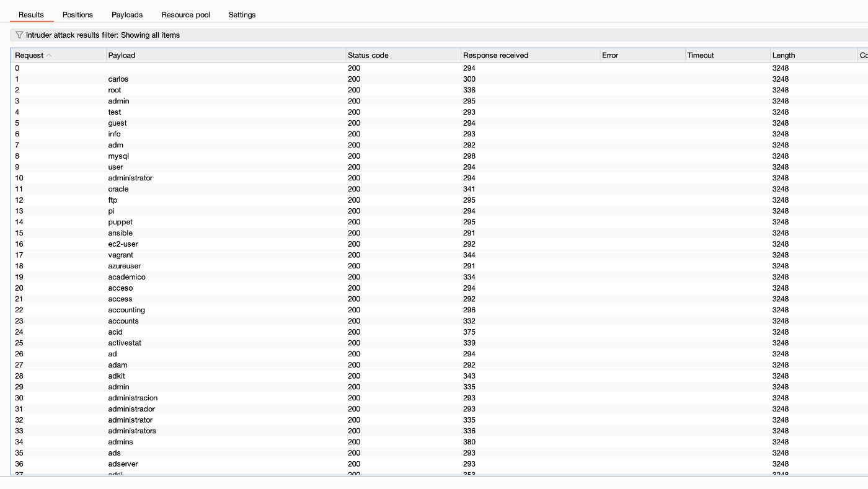Viewport: 868px width, 489px height.
Task: Select the info payload row
Action: (x=439, y=134)
